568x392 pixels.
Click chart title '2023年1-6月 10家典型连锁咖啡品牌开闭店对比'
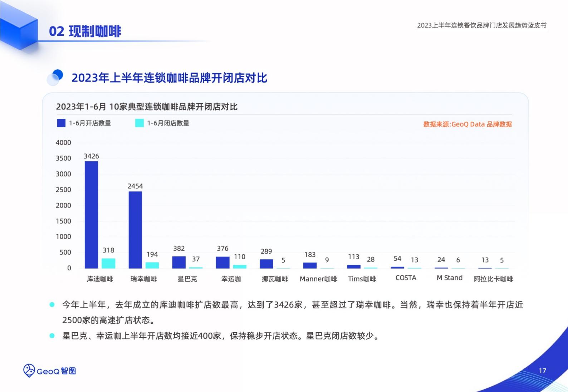click(147, 107)
